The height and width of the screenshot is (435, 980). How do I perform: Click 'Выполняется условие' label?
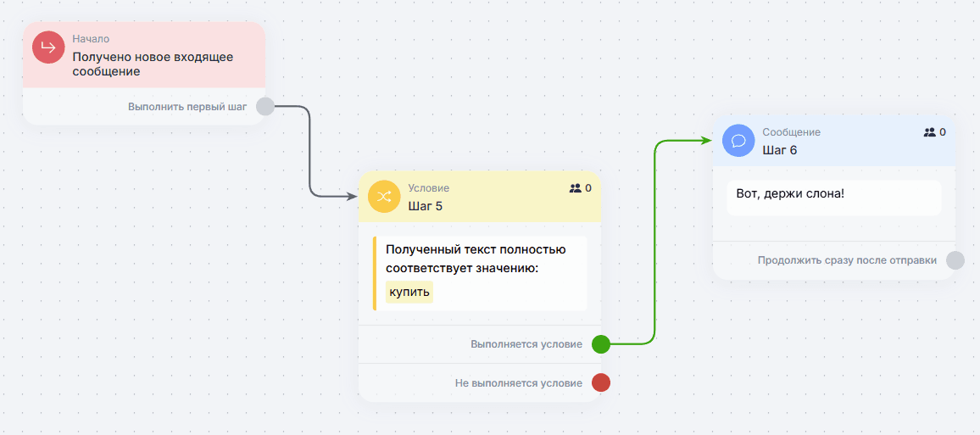coord(526,344)
